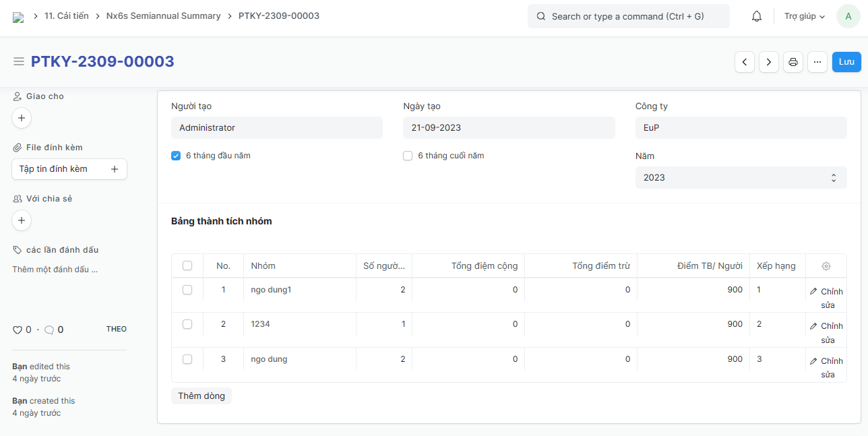Toggle the sidebar hamburger icon

[19, 62]
